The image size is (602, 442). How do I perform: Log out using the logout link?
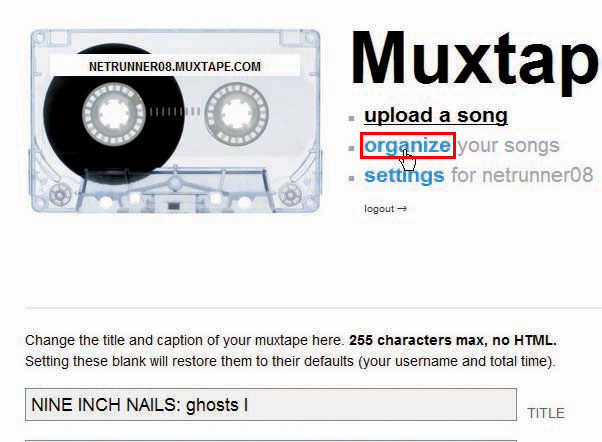click(x=379, y=209)
